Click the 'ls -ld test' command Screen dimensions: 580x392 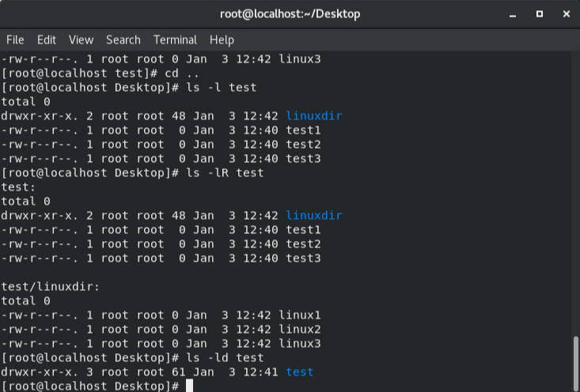(225, 358)
